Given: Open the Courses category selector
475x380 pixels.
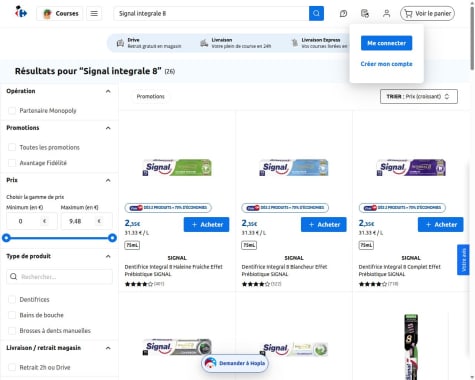Looking at the screenshot, I should (x=60, y=13).
